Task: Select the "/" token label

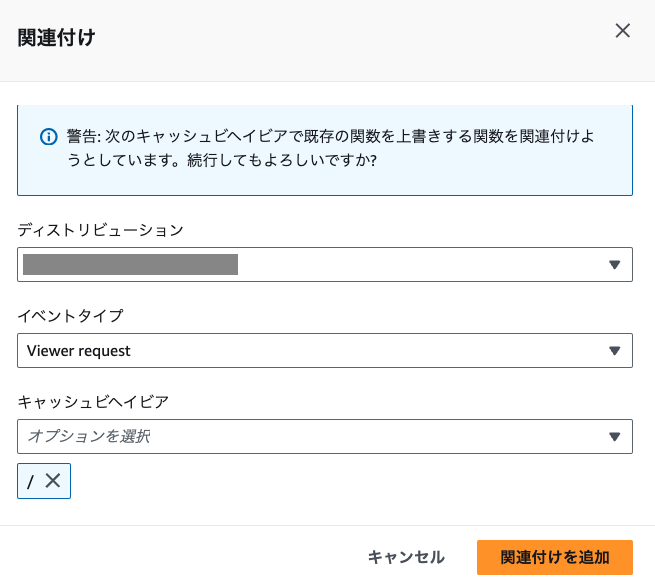Action: point(30,482)
